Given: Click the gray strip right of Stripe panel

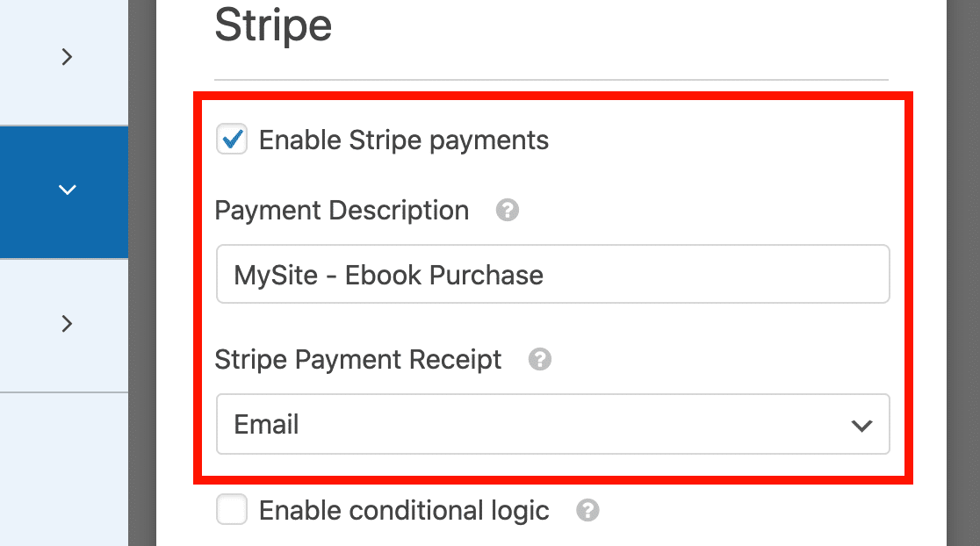Looking at the screenshot, I should coord(963,273).
